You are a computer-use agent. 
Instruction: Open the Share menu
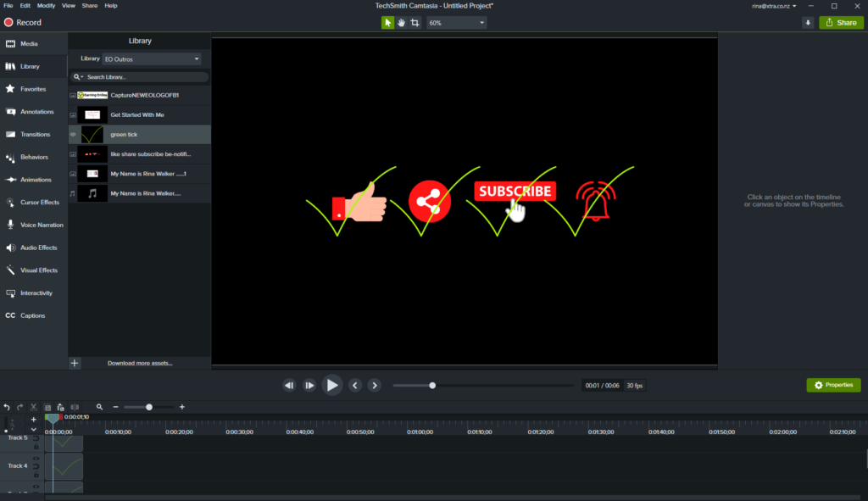click(90, 6)
